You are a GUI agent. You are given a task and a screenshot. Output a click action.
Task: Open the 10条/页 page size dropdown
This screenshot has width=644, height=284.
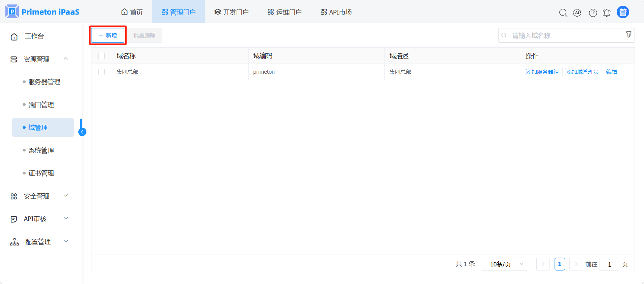[x=504, y=264]
